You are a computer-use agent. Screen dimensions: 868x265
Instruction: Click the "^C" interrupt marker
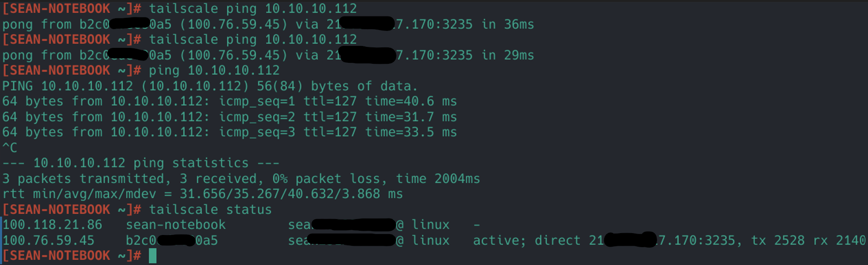(x=10, y=148)
